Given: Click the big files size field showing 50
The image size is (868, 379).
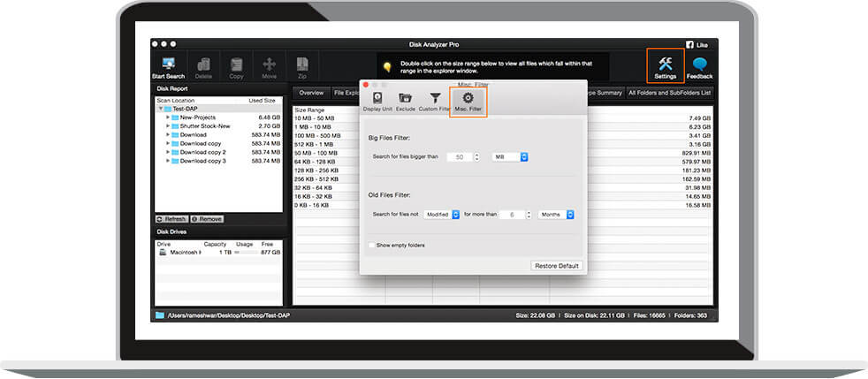Looking at the screenshot, I should point(460,157).
